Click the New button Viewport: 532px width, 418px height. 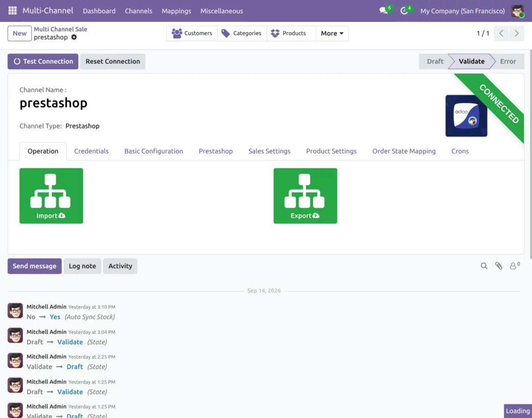coord(20,33)
